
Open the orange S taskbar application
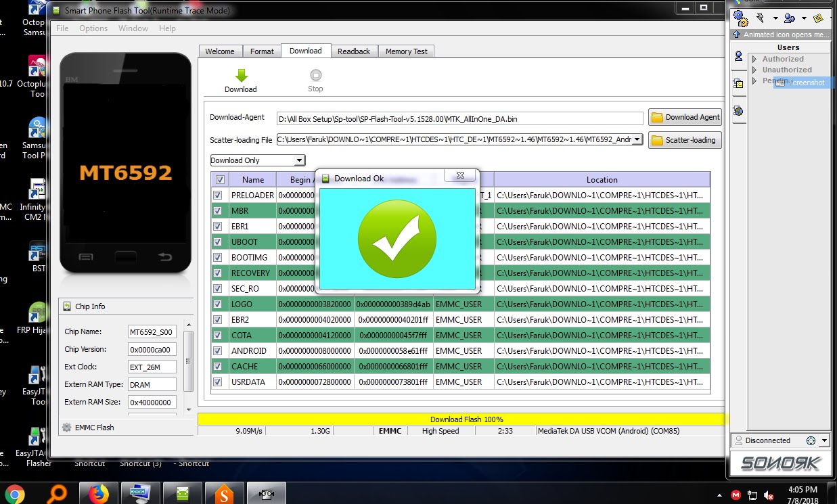[223, 495]
